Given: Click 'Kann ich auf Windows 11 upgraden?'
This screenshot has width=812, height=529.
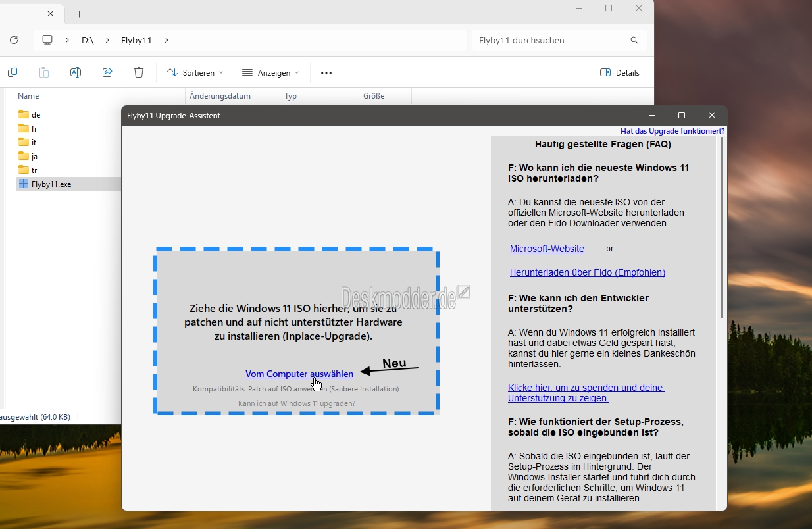Looking at the screenshot, I should [x=297, y=403].
